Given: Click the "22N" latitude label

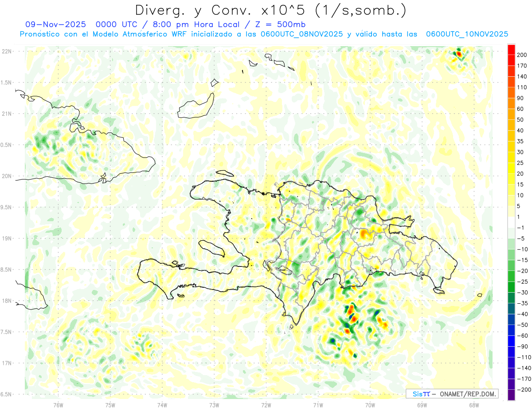Looking at the screenshot, I should tap(6, 51).
